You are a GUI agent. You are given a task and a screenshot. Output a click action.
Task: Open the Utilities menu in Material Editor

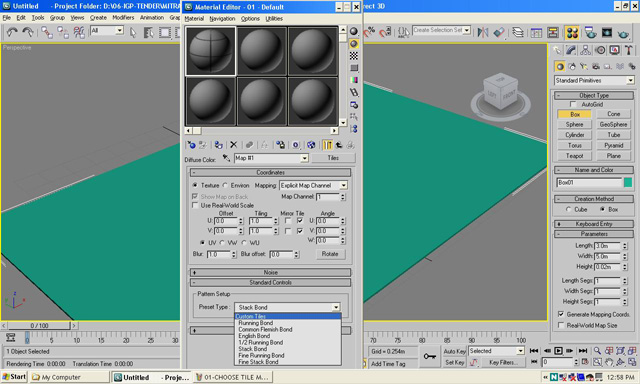[x=274, y=19]
